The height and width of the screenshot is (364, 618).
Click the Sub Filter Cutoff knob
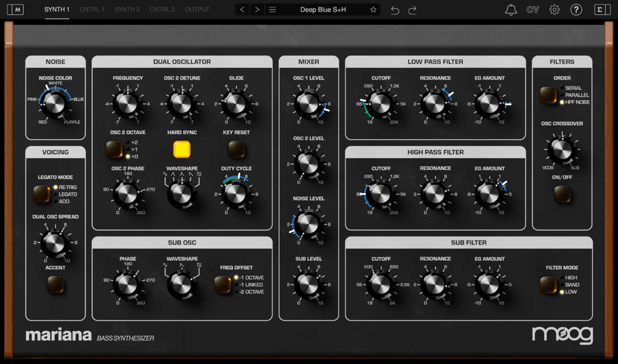[x=381, y=285]
